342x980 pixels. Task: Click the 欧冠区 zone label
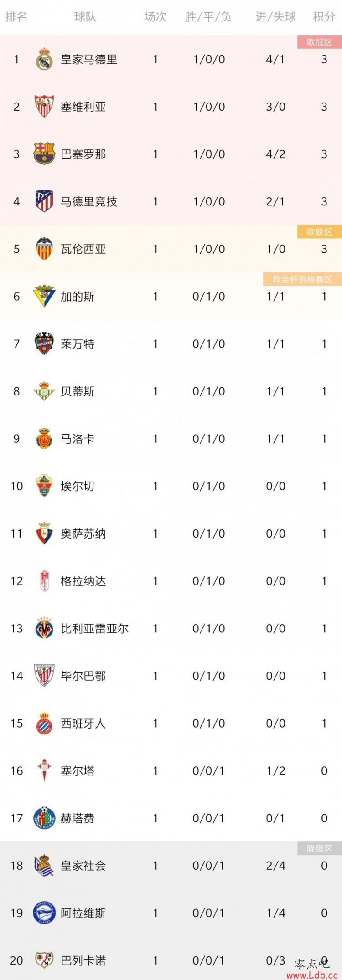[x=319, y=42]
